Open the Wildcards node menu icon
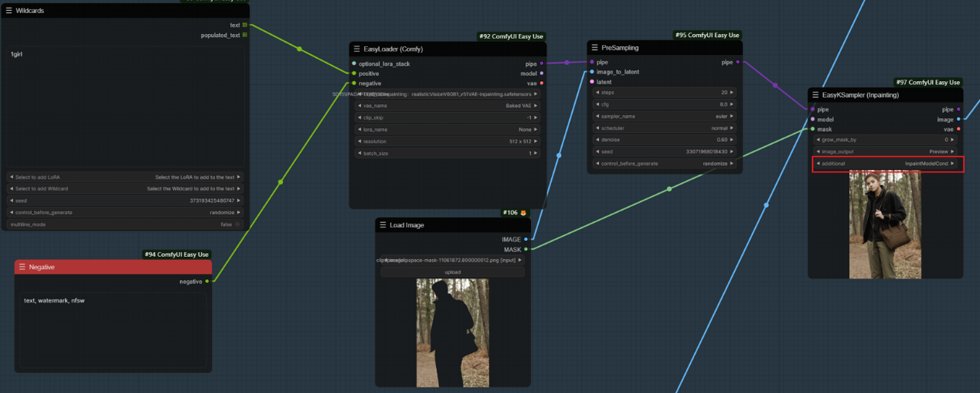This screenshot has width=980, height=393. (9, 10)
